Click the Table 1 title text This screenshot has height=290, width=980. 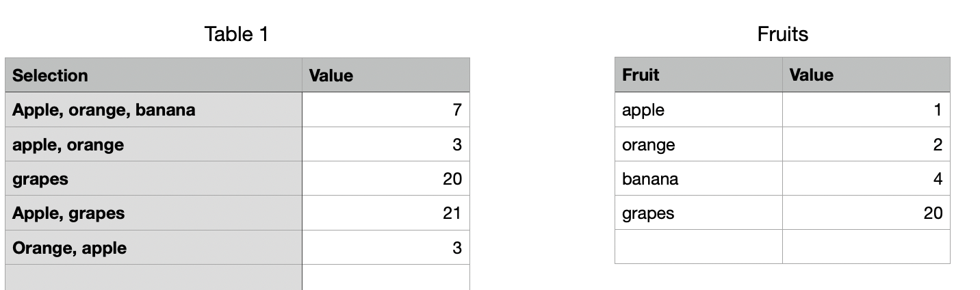[236, 34]
